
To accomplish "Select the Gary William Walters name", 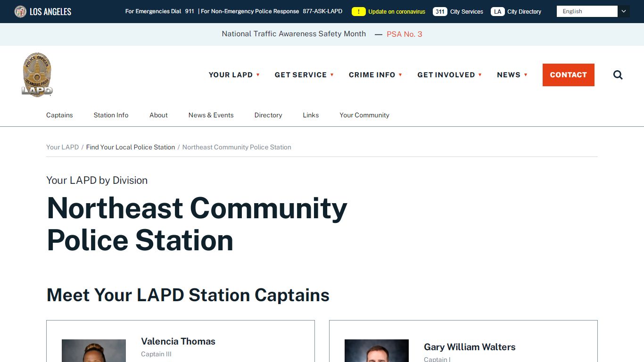I will coord(470,347).
